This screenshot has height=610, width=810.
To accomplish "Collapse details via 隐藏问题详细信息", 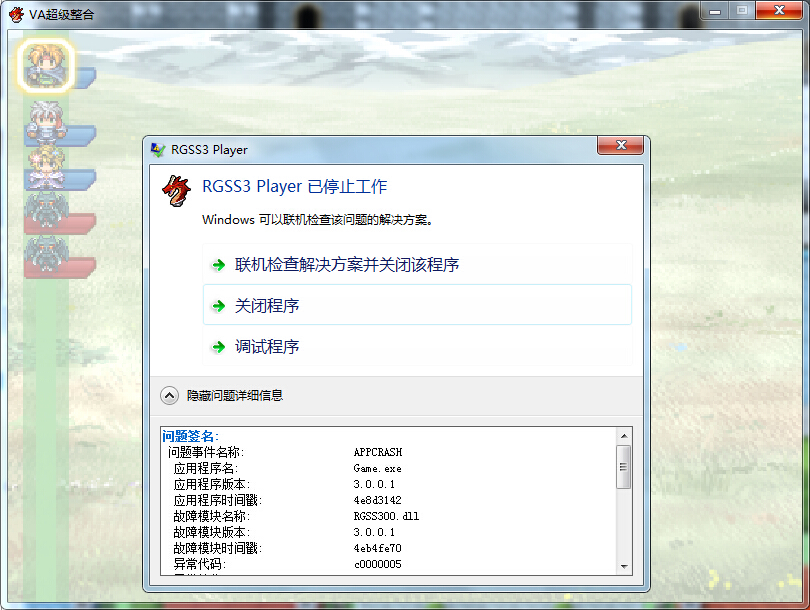I will 222,396.
